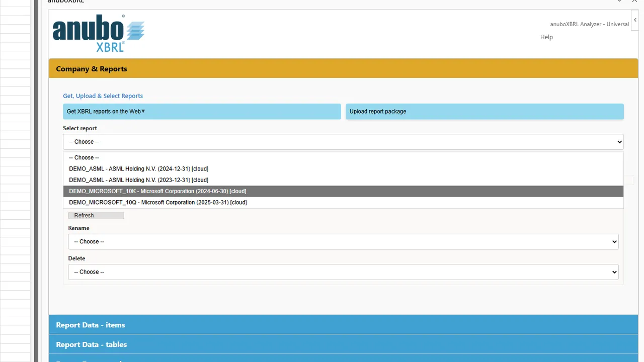
Task: Select DEMO_ASML report dated 2023-12-31
Action: coord(343,180)
